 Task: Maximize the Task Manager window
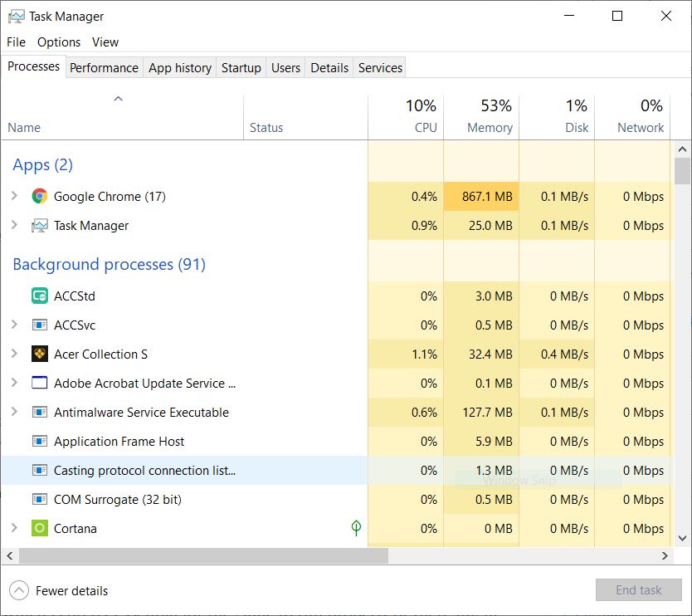(x=617, y=17)
